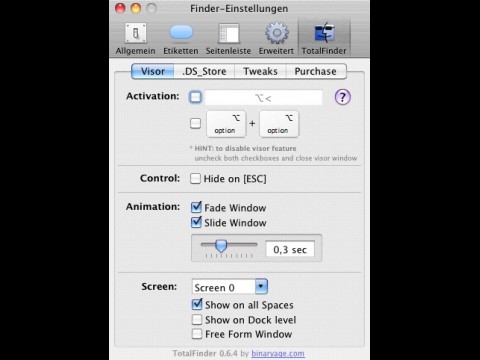Switch to the .DS_Store tab
The image size is (480, 360).
[204, 71]
